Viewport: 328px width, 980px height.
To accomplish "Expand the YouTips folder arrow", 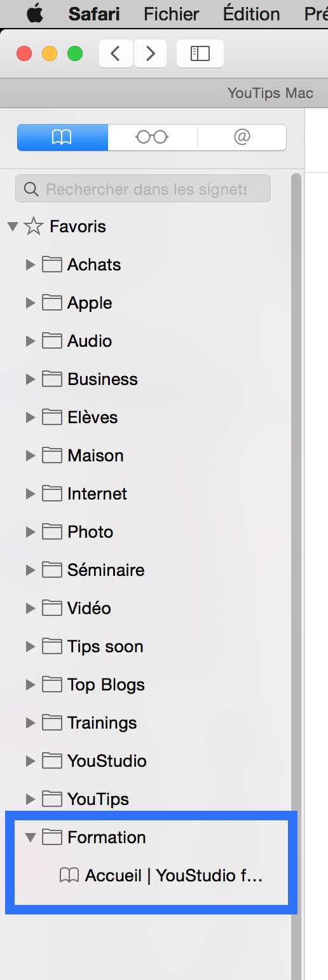I will click(30, 799).
